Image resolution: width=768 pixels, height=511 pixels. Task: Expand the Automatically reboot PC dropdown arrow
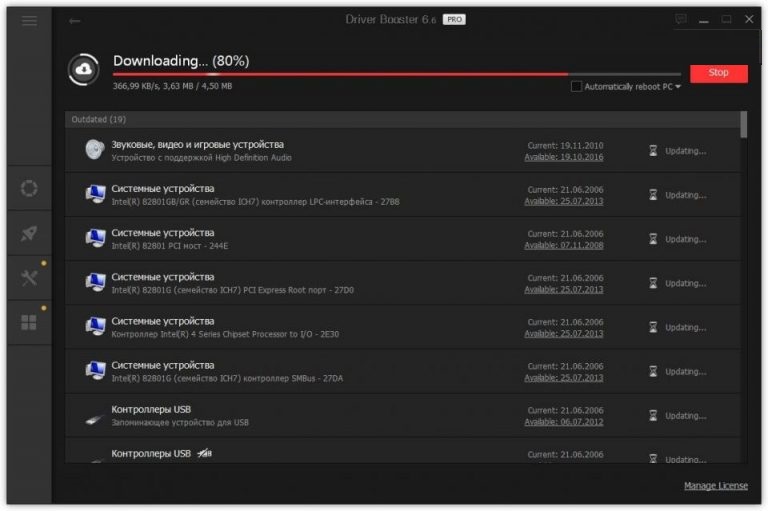pyautogui.click(x=678, y=87)
